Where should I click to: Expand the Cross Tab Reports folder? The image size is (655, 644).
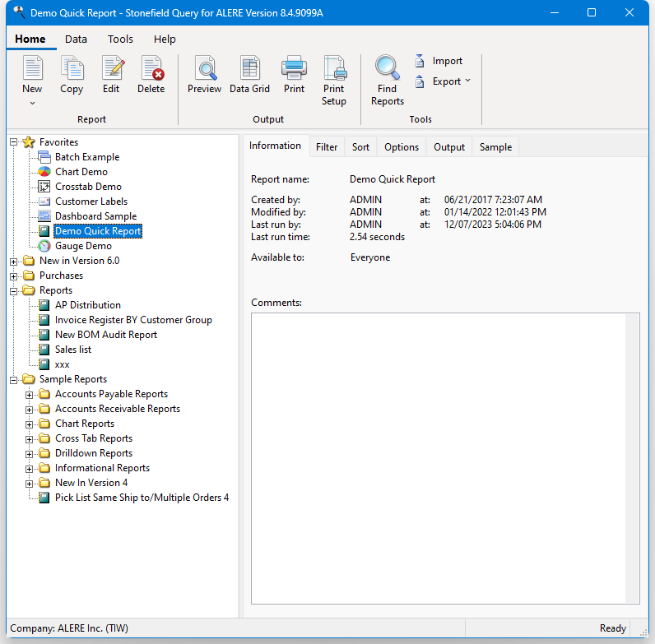(30, 439)
